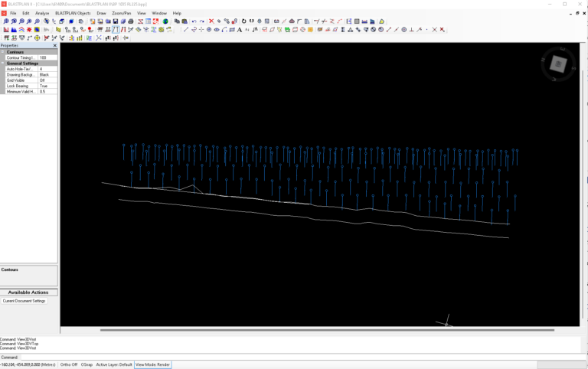
Task: Click the save disk icon in toolbar
Action: pos(115,21)
